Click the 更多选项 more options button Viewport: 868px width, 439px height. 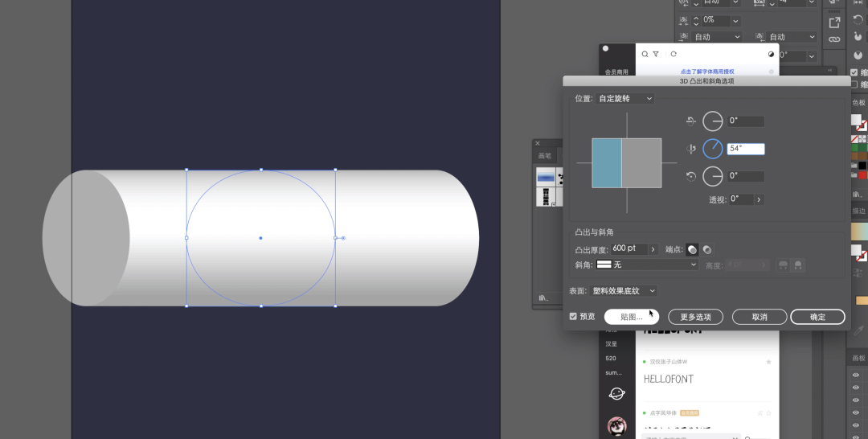(695, 317)
